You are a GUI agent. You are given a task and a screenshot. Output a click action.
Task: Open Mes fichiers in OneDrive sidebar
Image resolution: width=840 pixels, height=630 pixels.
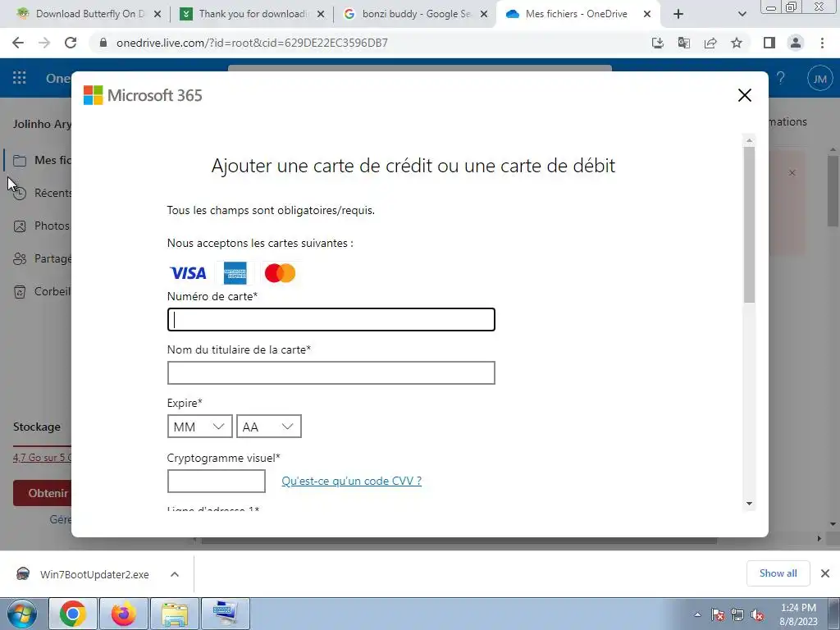click(38, 160)
